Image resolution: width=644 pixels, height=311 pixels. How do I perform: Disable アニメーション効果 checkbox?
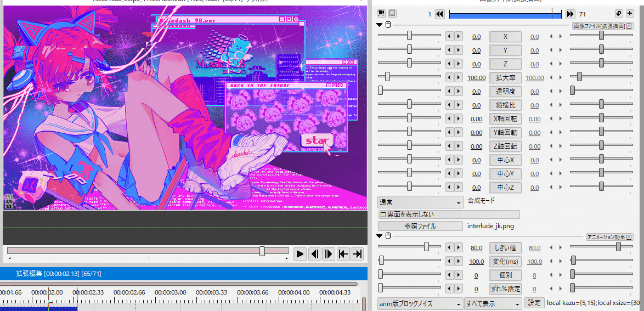coord(629,236)
